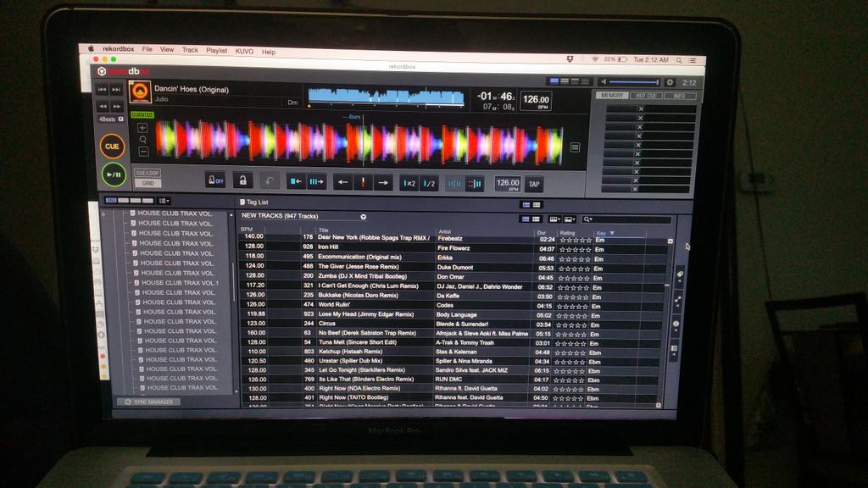868x488 pixels.
Task: Open the search magnifier category dropdown
Action: 587,219
